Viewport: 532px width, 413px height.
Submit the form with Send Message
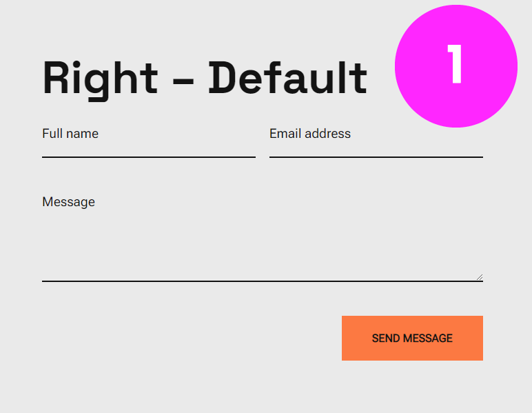(412, 338)
